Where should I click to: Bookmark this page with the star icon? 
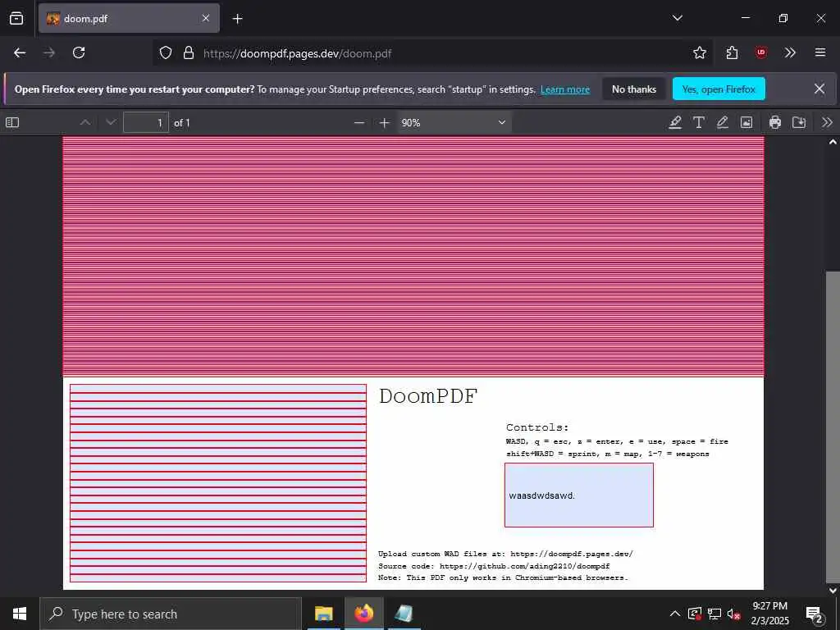(x=699, y=52)
